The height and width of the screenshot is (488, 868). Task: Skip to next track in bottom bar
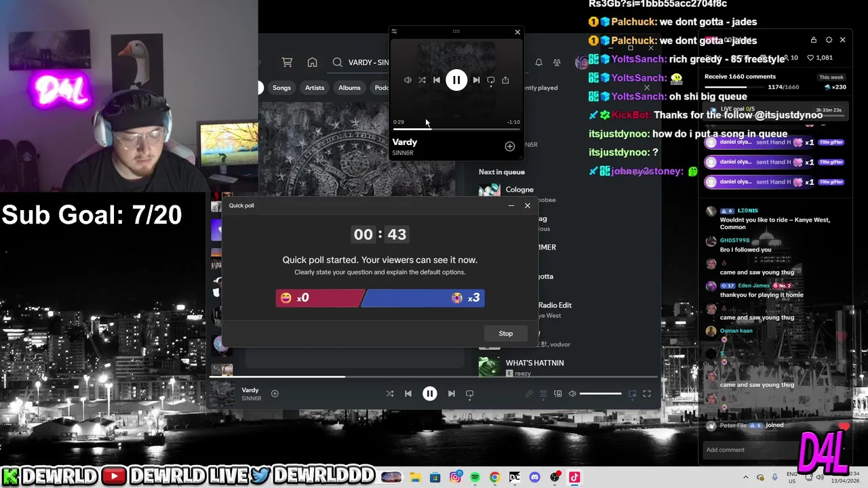pyautogui.click(x=451, y=394)
